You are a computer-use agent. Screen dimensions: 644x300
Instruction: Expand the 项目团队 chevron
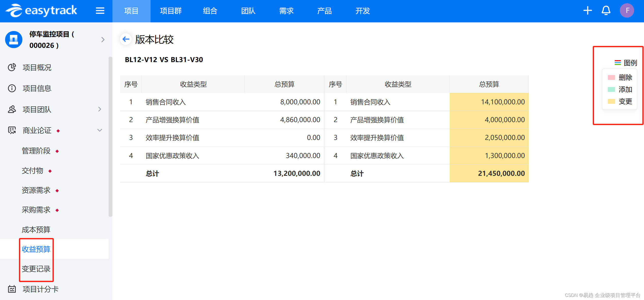pyautogui.click(x=100, y=109)
